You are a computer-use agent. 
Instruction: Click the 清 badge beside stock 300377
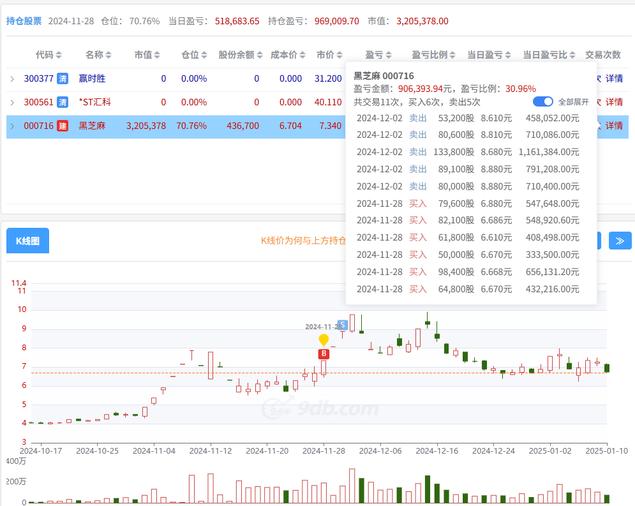pos(63,78)
